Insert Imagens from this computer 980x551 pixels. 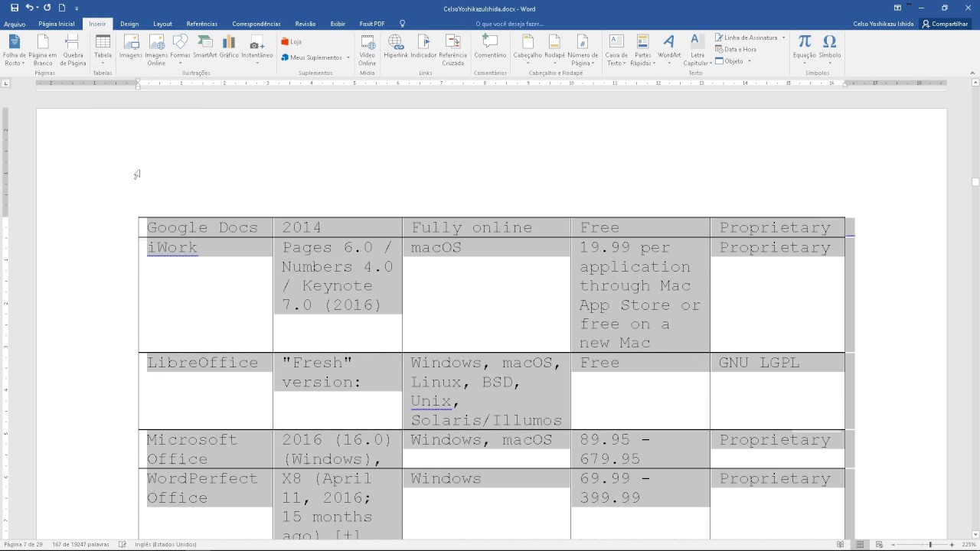coord(131,47)
